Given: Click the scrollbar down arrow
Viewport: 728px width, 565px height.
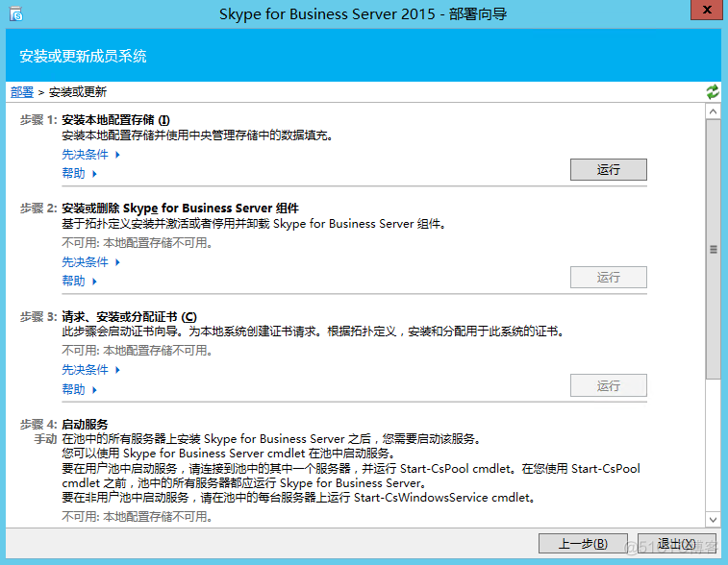Looking at the screenshot, I should [714, 520].
